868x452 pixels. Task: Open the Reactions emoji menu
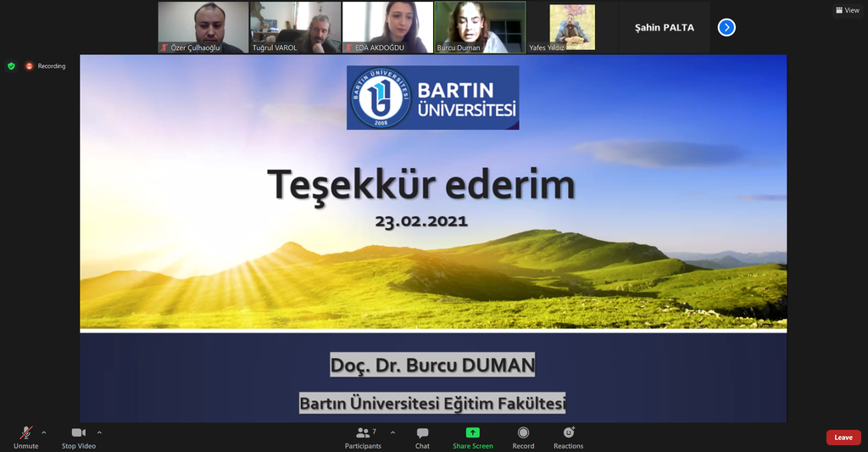pyautogui.click(x=568, y=436)
